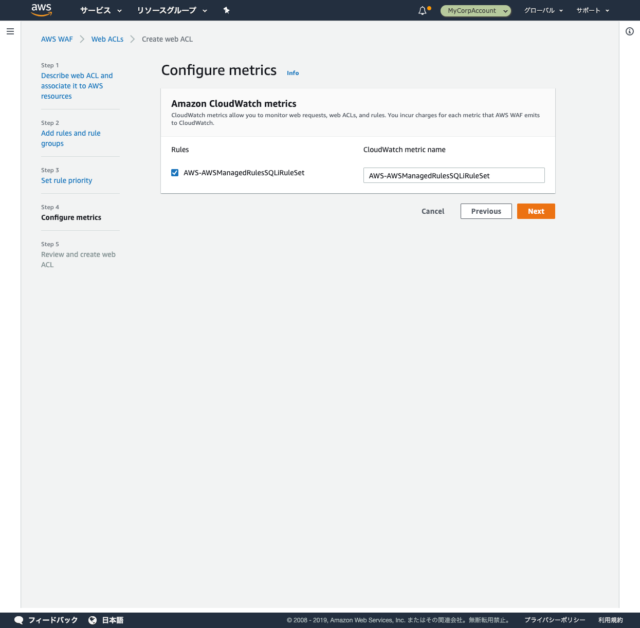Expand the リソースグループ dropdown
The height and width of the screenshot is (628, 640).
point(172,11)
